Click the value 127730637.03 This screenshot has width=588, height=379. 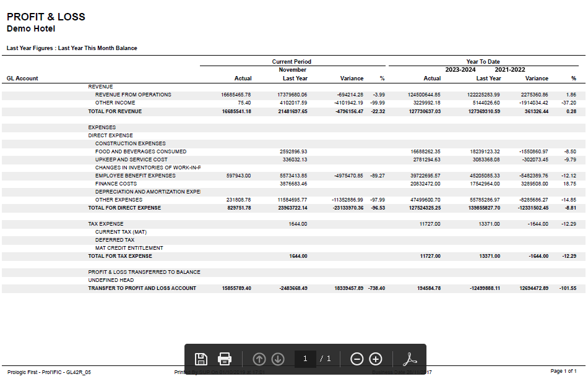[425, 111]
